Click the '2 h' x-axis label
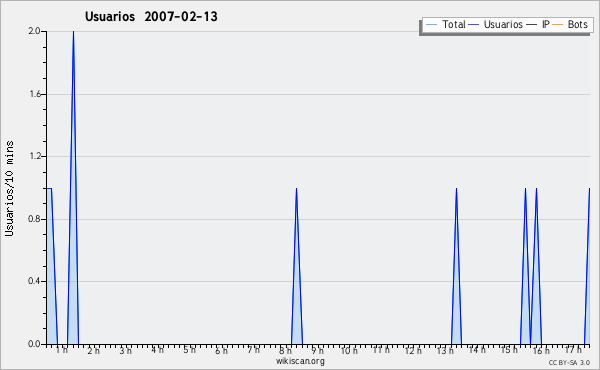The height and width of the screenshot is (370, 600). [93, 350]
